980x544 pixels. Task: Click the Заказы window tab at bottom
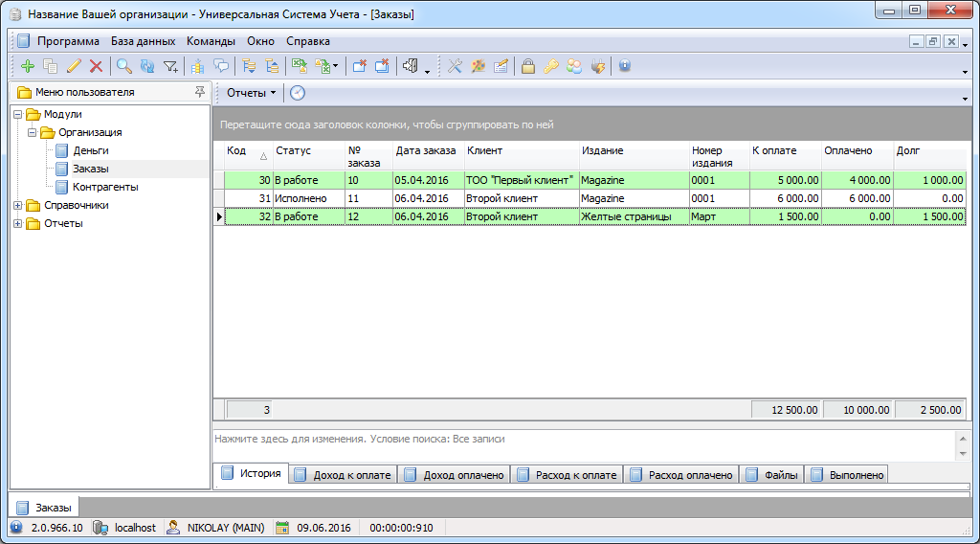[44, 508]
